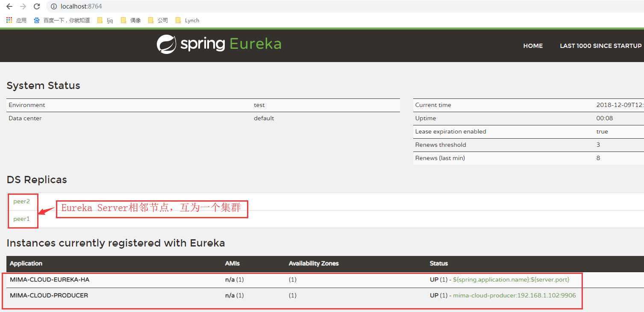Reload the page with refresh icon

(x=37, y=6)
